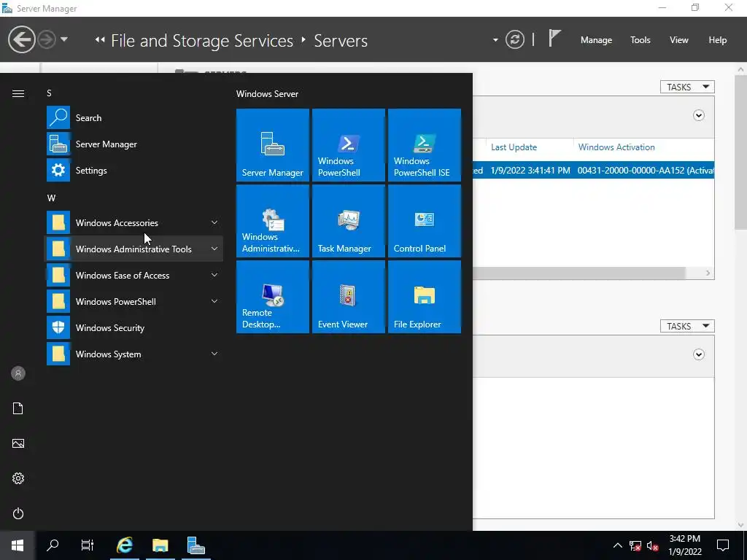Open the File Explorer tile
The width and height of the screenshot is (747, 560).
click(425, 297)
